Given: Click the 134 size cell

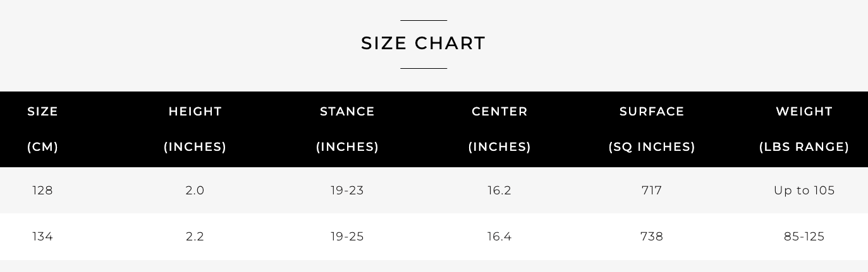Looking at the screenshot, I should 42,237.
